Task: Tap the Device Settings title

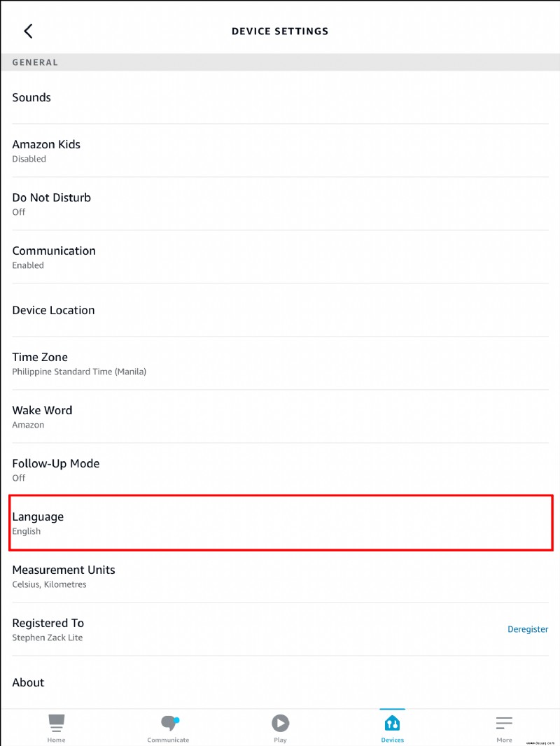Action: tap(280, 31)
